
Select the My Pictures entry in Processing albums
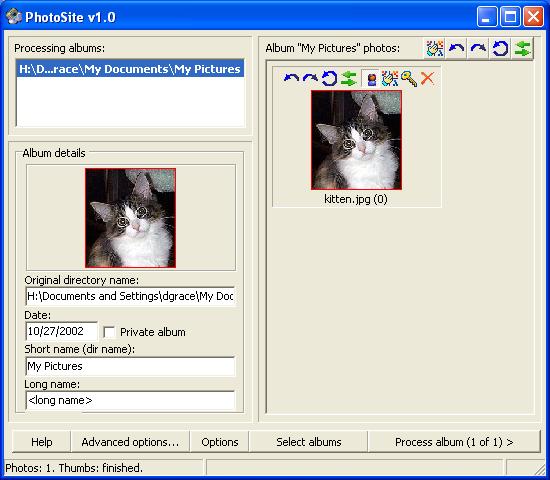[130, 69]
